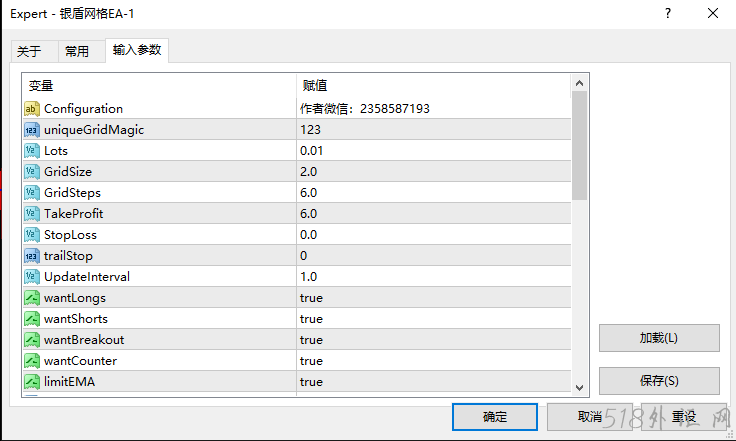Click the Configuration variable name
736x441 pixels.
(84, 109)
